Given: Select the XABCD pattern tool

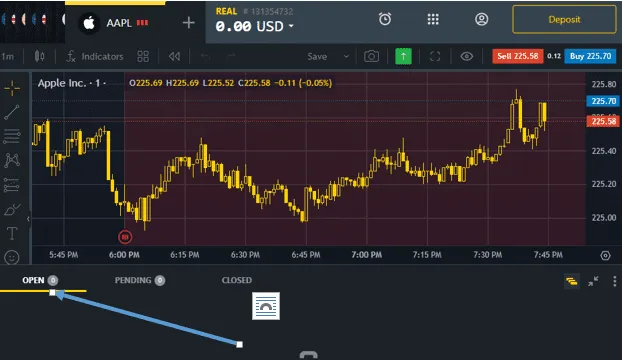Looking at the screenshot, I should pyautogui.click(x=12, y=160).
